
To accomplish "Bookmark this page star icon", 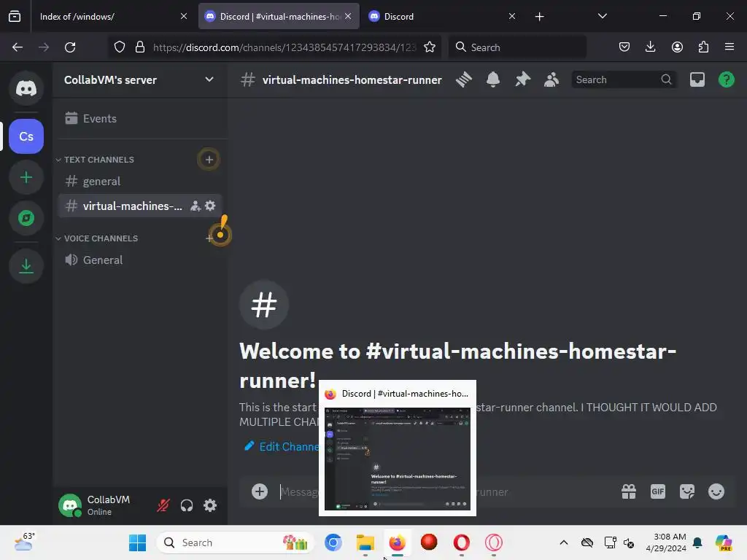I will pos(429,47).
